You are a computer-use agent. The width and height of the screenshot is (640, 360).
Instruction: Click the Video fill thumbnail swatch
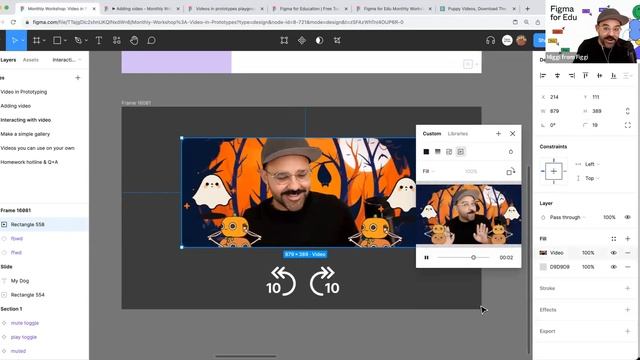pyautogui.click(x=543, y=253)
